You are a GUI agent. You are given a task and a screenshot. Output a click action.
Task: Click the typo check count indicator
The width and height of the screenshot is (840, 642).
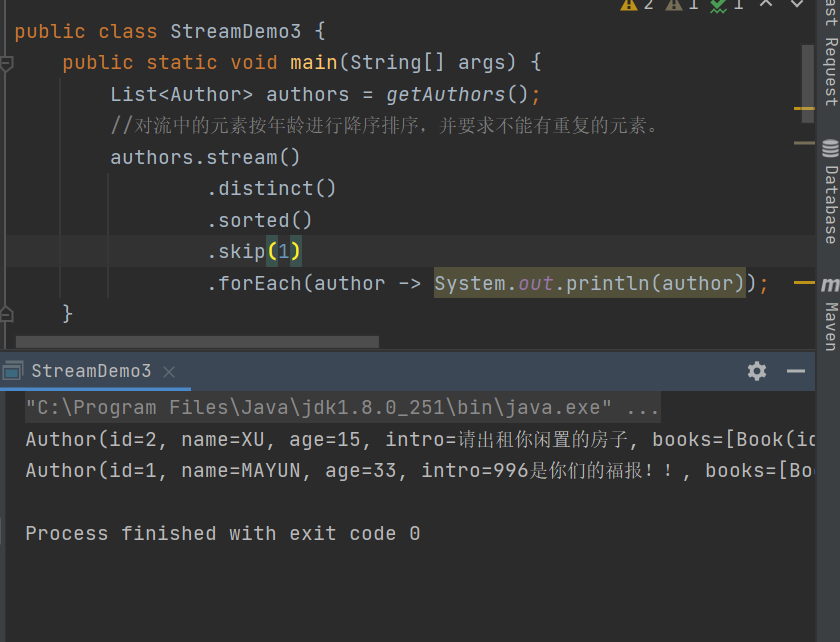pyautogui.click(x=726, y=5)
